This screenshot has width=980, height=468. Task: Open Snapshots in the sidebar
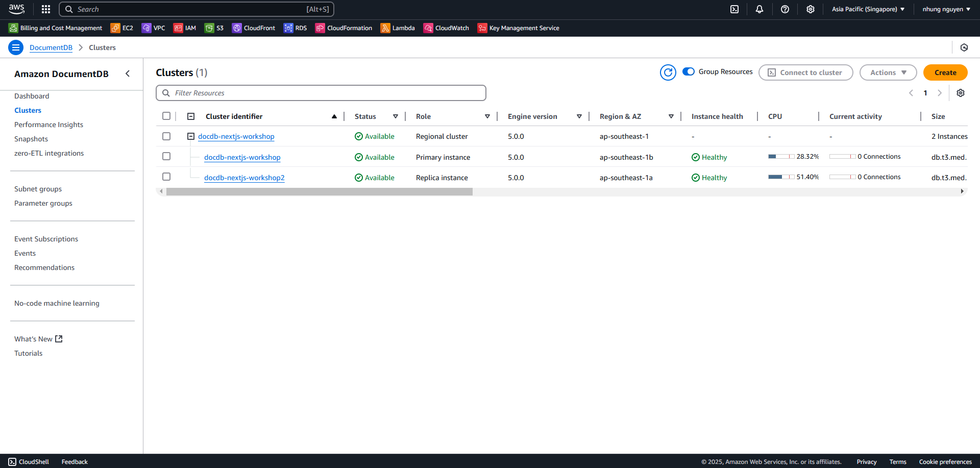pyautogui.click(x=31, y=139)
